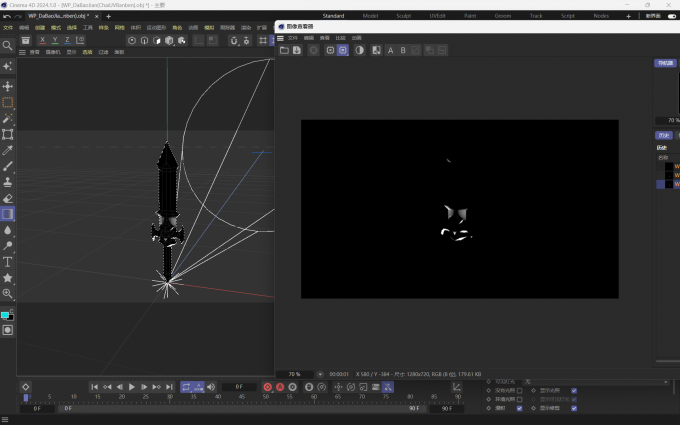680x425 pixels.
Task: Click the undo arrow at top left
Action: (x=7, y=16)
